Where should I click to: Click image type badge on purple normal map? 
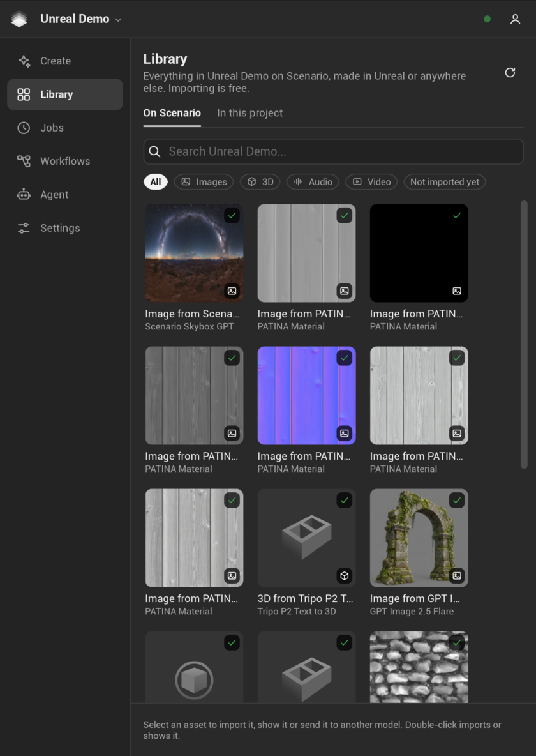tap(344, 434)
